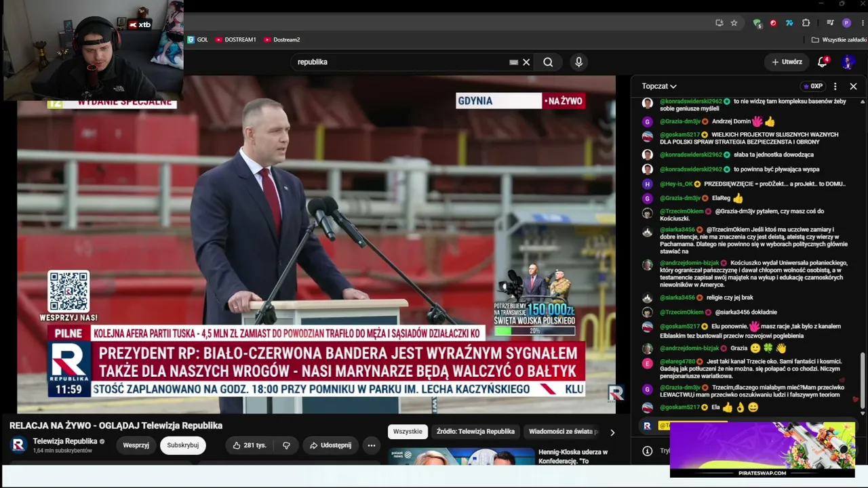
Task: Open the red circular extension icon
Action: point(774,23)
